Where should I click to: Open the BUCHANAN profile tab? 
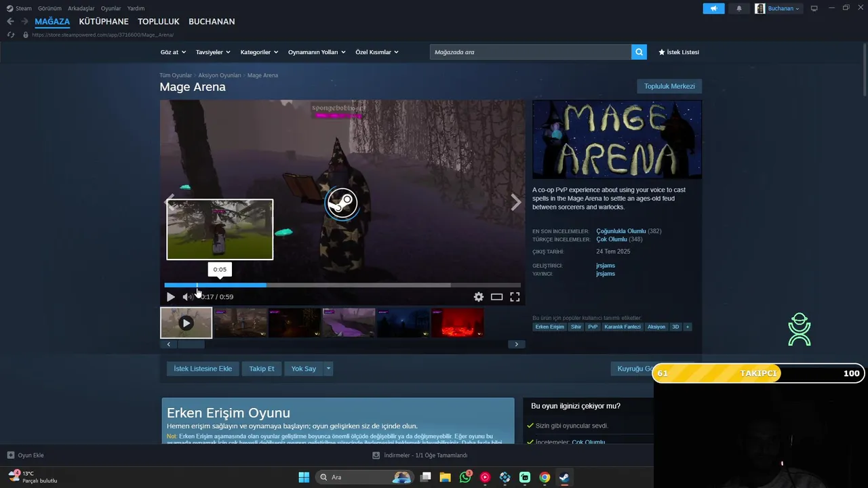pos(212,22)
